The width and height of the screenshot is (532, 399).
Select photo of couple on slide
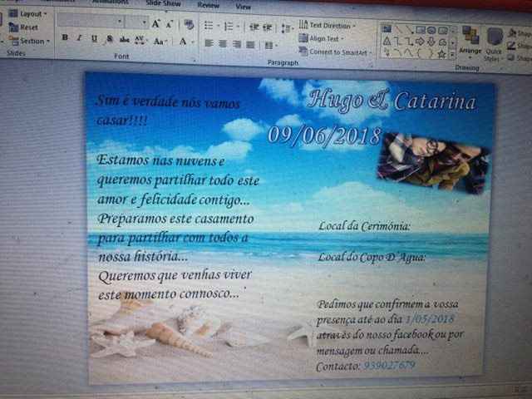(434, 163)
